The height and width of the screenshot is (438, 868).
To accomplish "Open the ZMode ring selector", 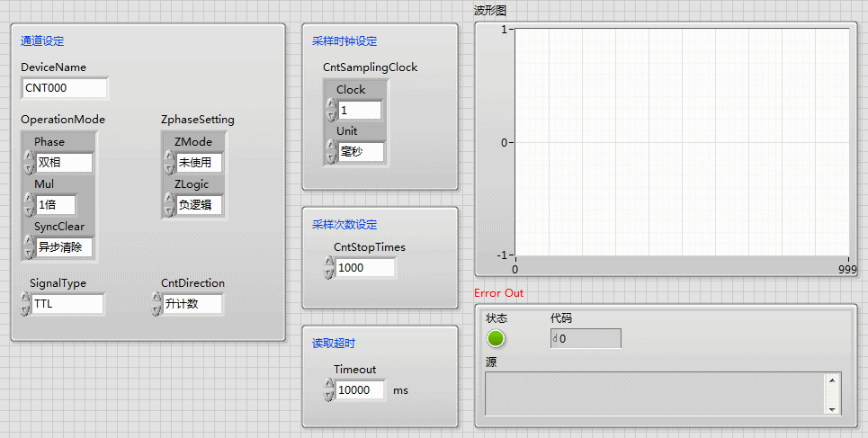I will [x=199, y=163].
